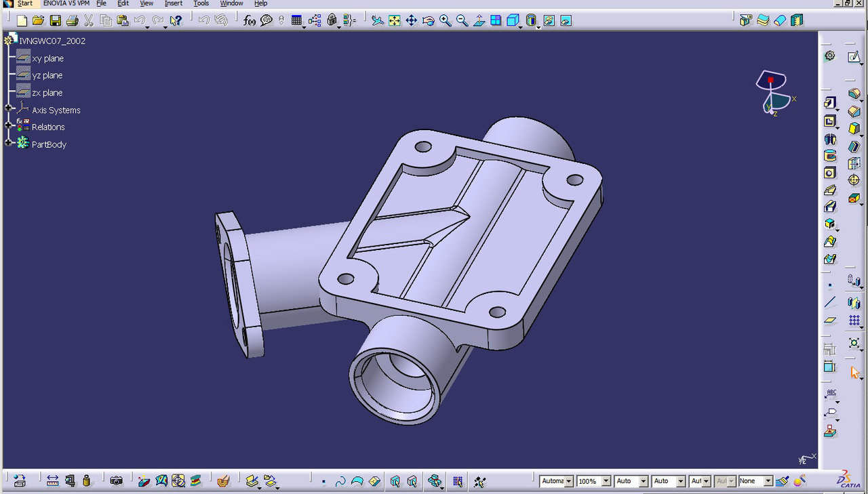Open the Automatic color dropdown
This screenshot has width=868, height=494.
(569, 481)
